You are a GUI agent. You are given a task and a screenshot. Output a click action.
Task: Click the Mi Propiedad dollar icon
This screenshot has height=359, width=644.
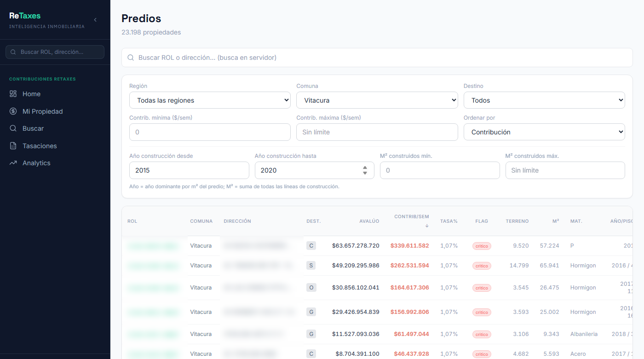(13, 111)
